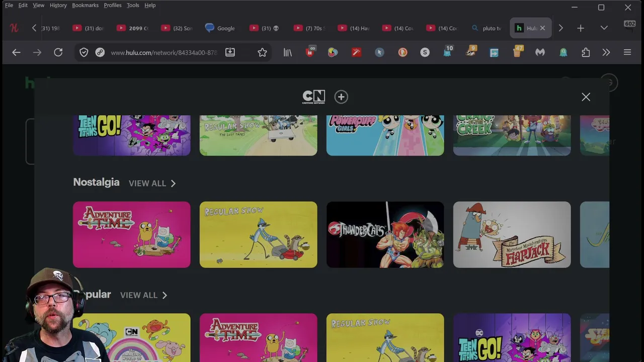Open the Library bookmarks icon
Image resolution: width=644 pixels, height=362 pixels.
(288, 52)
